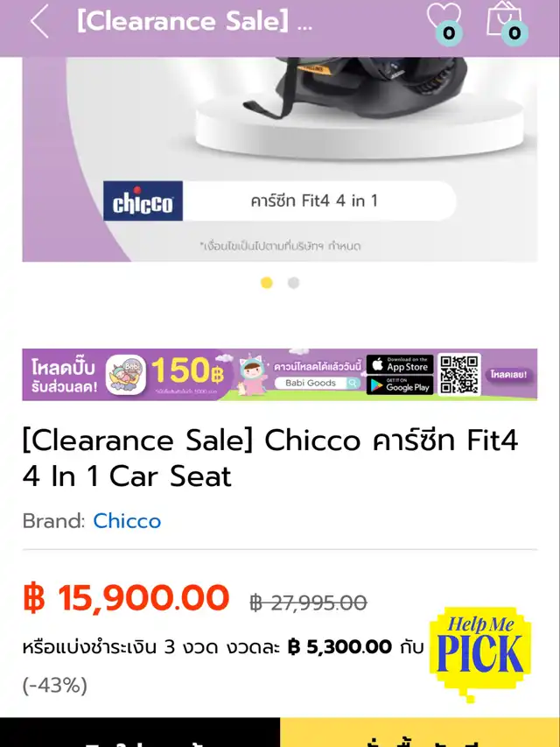Tap the App Store download badge
The image size is (560, 747).
400,365
